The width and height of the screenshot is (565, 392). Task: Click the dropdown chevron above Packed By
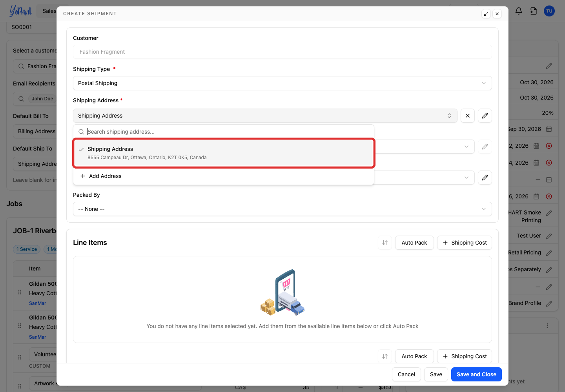click(467, 178)
